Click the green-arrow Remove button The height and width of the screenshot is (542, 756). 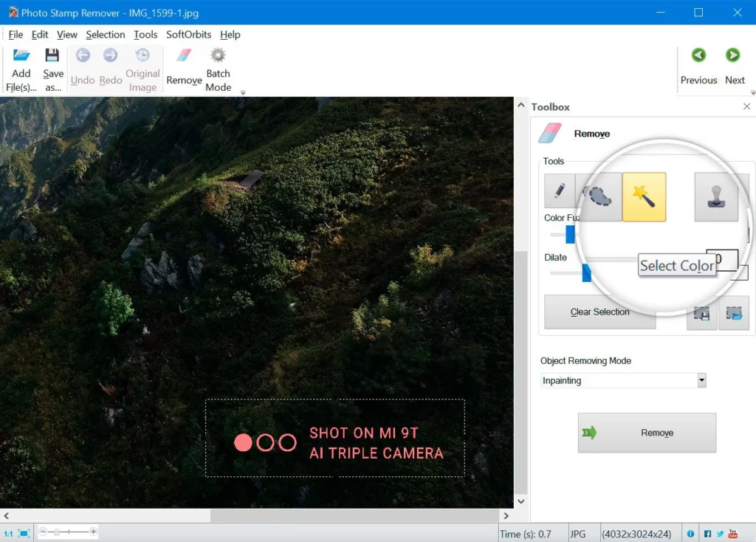coord(647,433)
